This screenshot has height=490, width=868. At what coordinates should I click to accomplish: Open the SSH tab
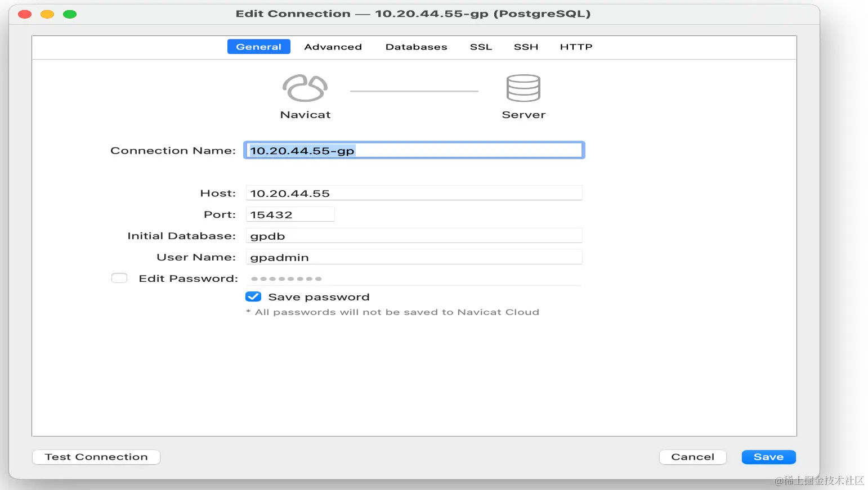[x=526, y=47]
